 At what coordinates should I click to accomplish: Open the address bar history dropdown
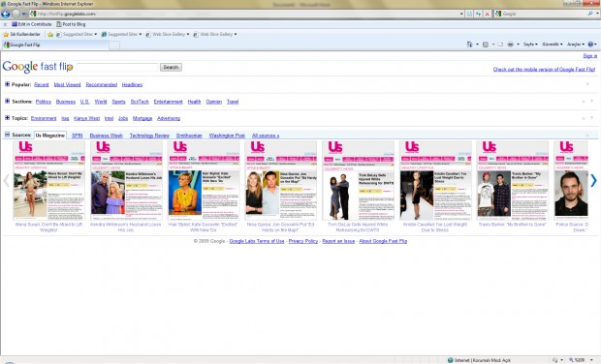pos(461,14)
